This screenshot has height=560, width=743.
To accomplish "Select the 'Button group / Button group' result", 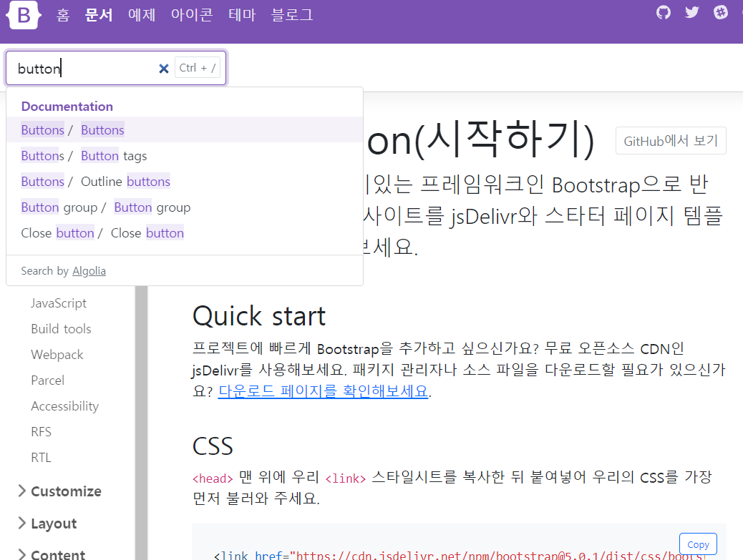I will click(x=185, y=207).
